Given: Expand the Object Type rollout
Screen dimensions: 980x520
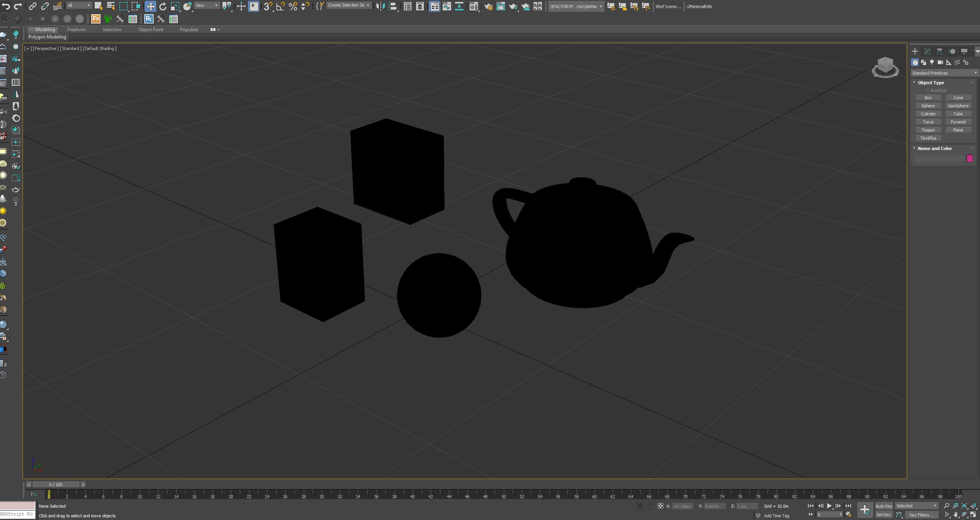Looking at the screenshot, I should click(x=932, y=82).
